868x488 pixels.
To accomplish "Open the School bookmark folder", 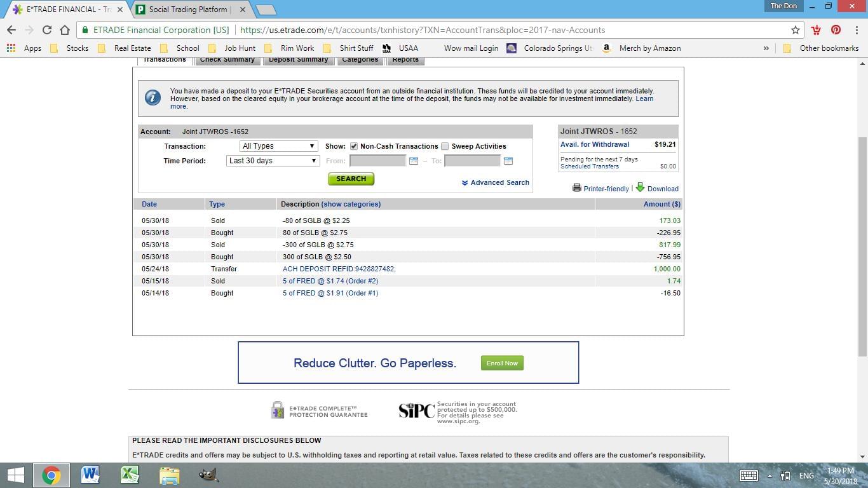I will point(179,48).
